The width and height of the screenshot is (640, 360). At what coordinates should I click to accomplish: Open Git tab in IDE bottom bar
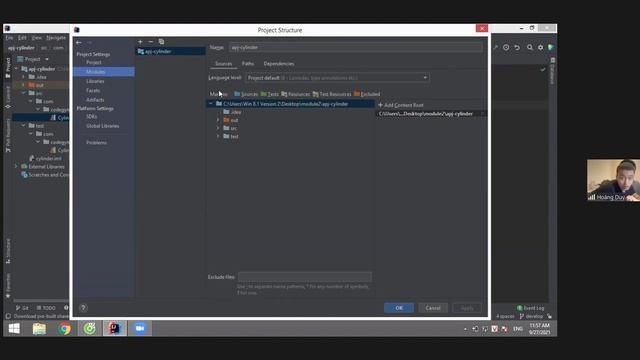(22, 308)
